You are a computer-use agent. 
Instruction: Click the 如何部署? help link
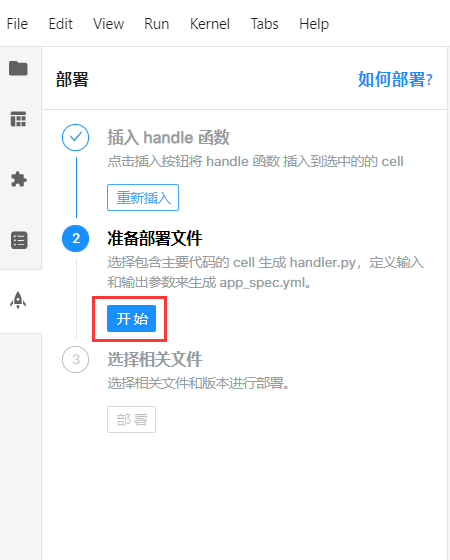click(395, 79)
